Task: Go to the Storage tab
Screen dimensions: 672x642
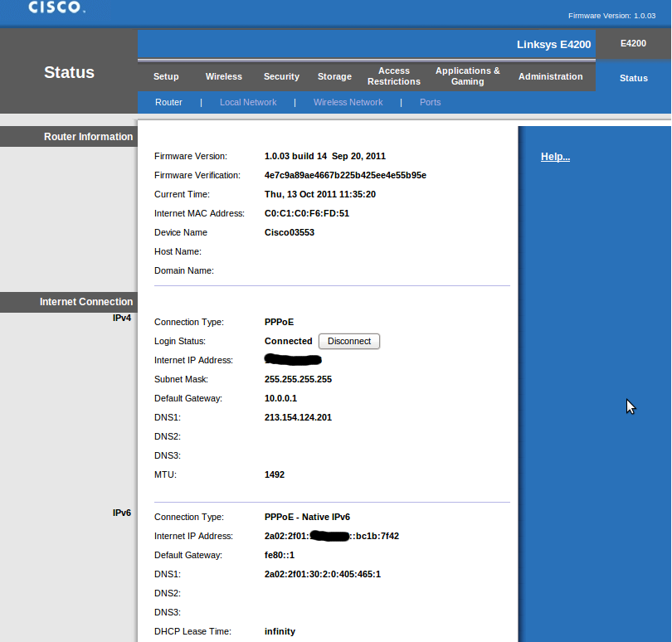Action: pos(334,76)
